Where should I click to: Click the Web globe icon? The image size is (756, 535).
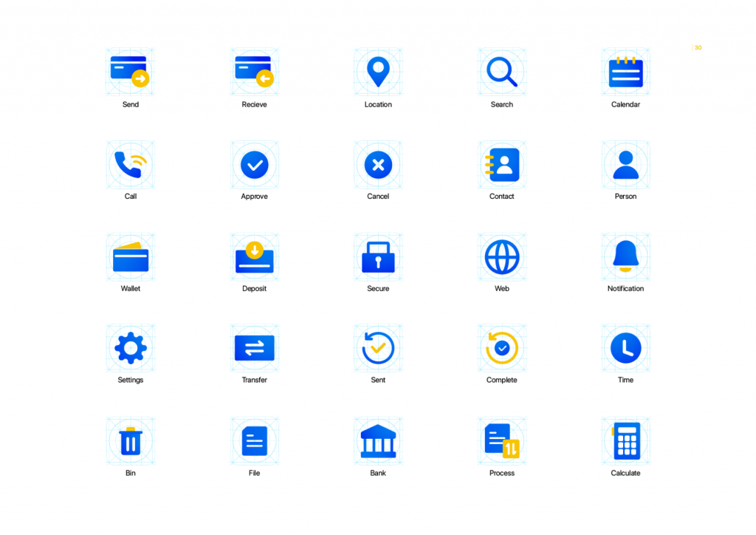[502, 257]
